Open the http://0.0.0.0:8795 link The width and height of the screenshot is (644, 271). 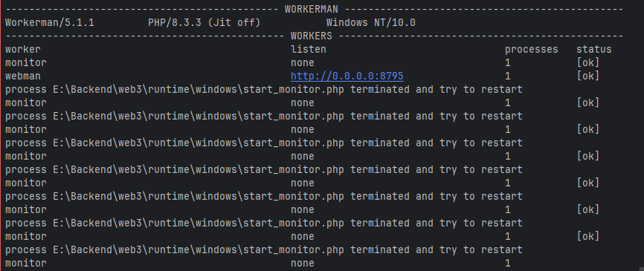tap(347, 76)
